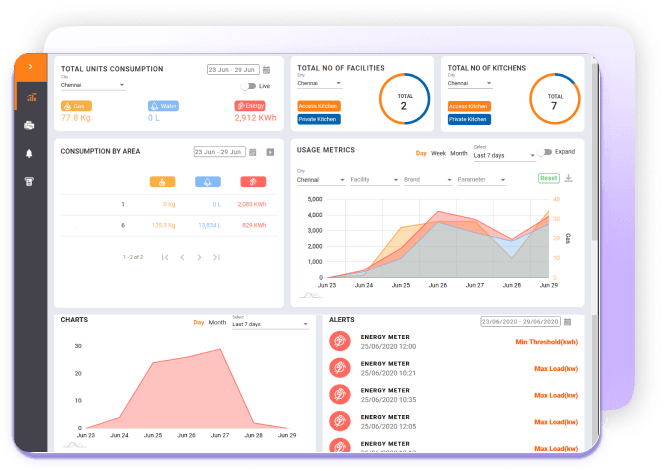Image resolution: width=665 pixels, height=471 pixels.
Task: Click the 2,083 KWh value in row 1
Action: click(252, 204)
